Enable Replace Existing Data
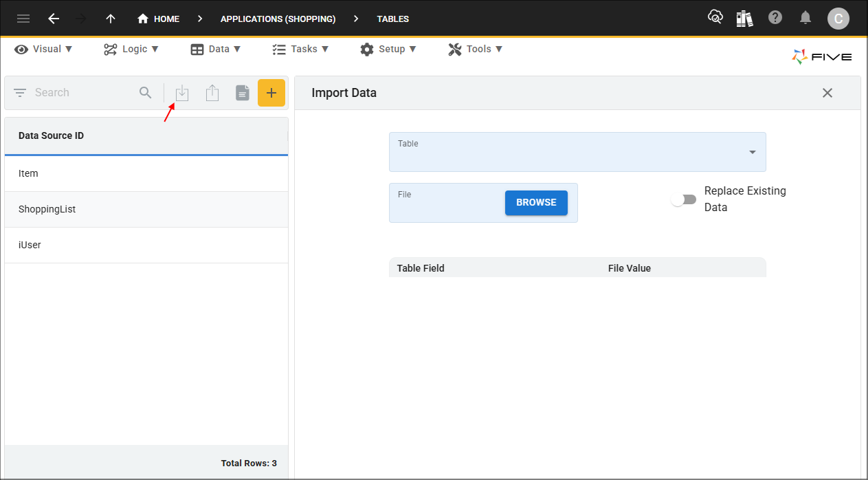Image resolution: width=868 pixels, height=480 pixels. (x=683, y=199)
